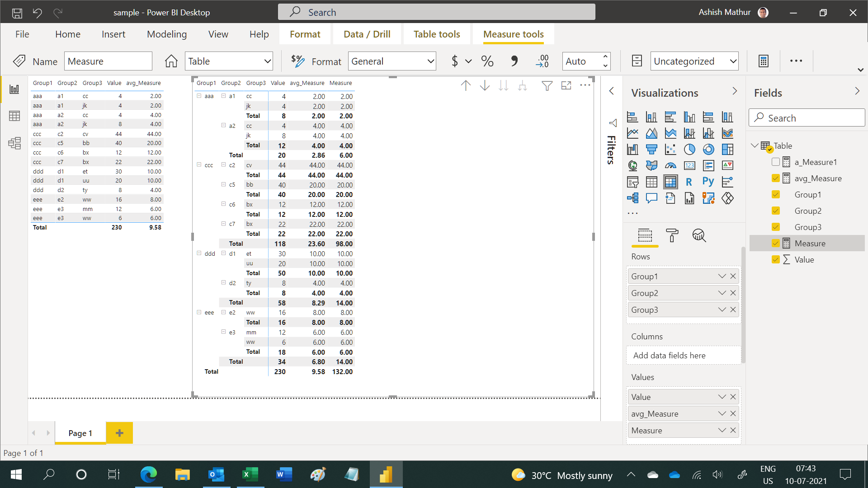Switch to Model view in the left sidebar
868x488 pixels.
[x=14, y=143]
